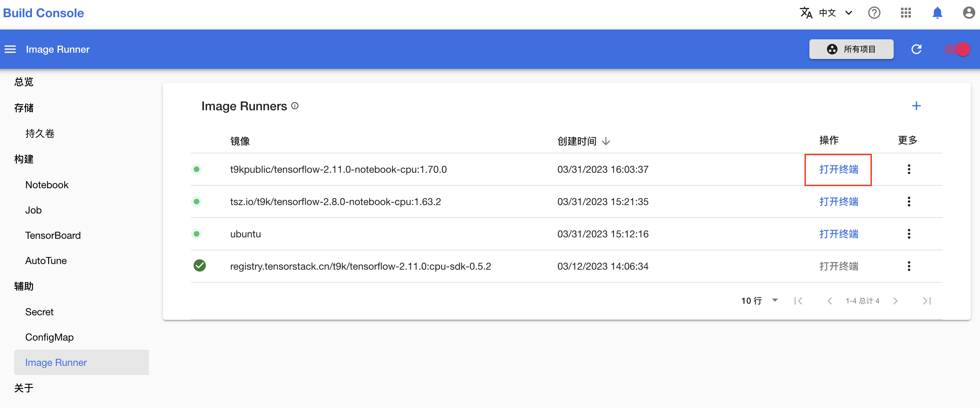Click image name t9kpublic/tensorflow-2.11.0-notebook-cpu:1.70.0
Screen dimensions: 980x408
[x=338, y=169]
